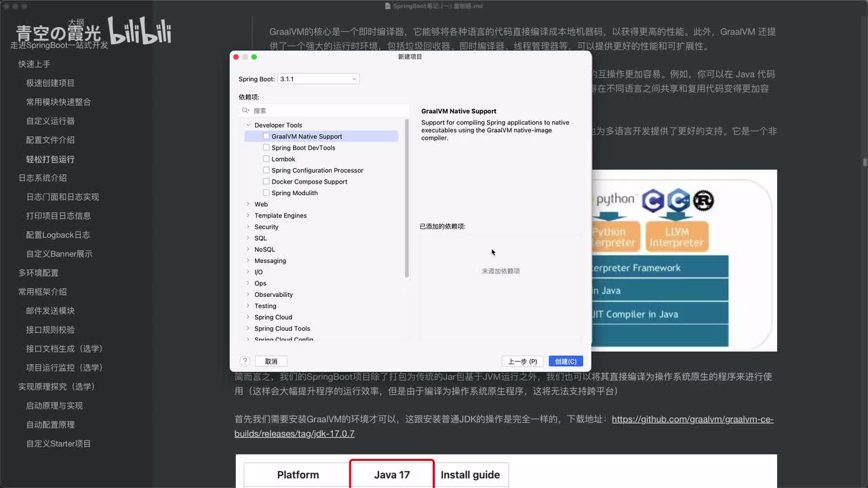The width and height of the screenshot is (868, 488).
Task: Check the Spring Modulith checkbox
Action: pos(266,193)
